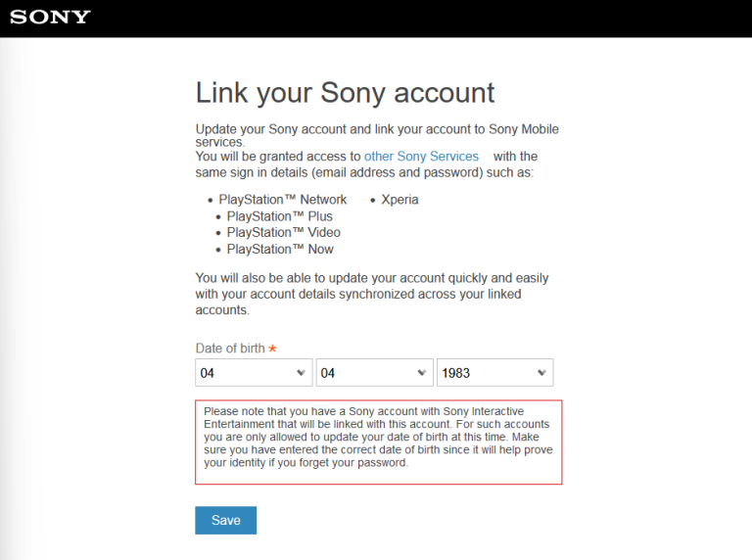Screen dimensions: 752x560
Task: Click the red required-field asterisk
Action: (x=272, y=349)
